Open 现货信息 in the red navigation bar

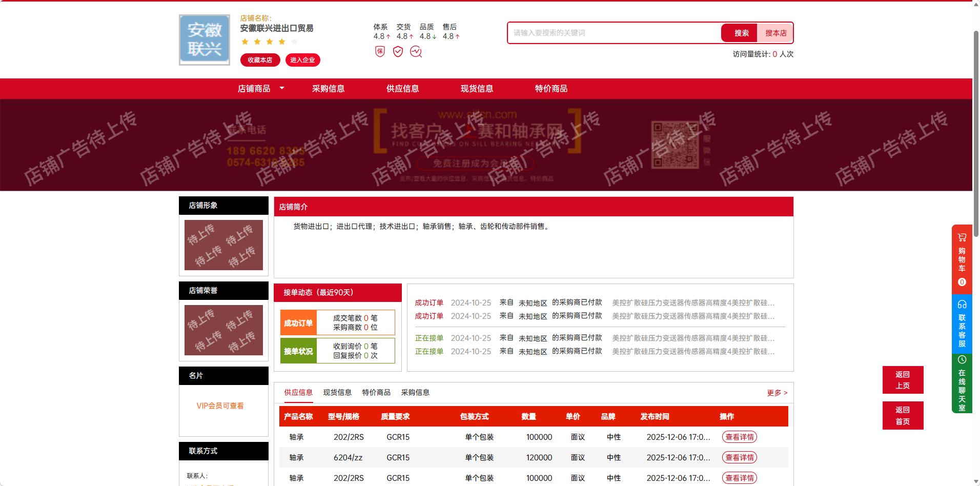click(x=477, y=89)
